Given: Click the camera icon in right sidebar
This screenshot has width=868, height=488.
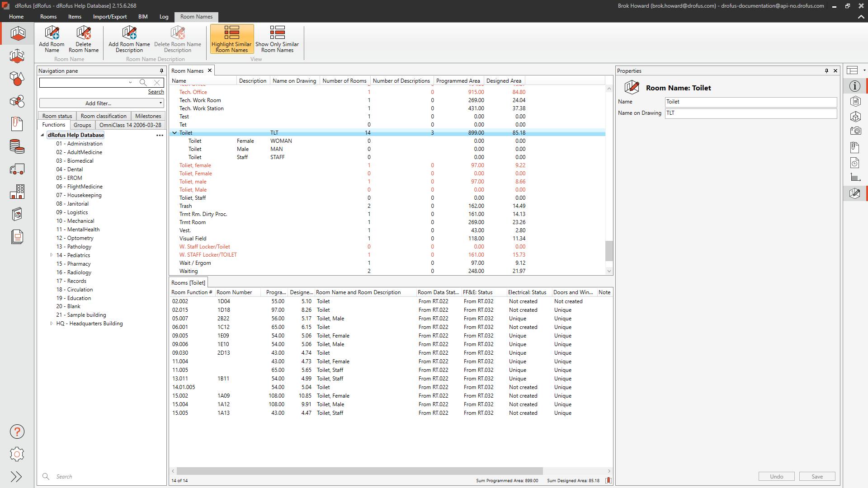Looking at the screenshot, I should pos(855,131).
